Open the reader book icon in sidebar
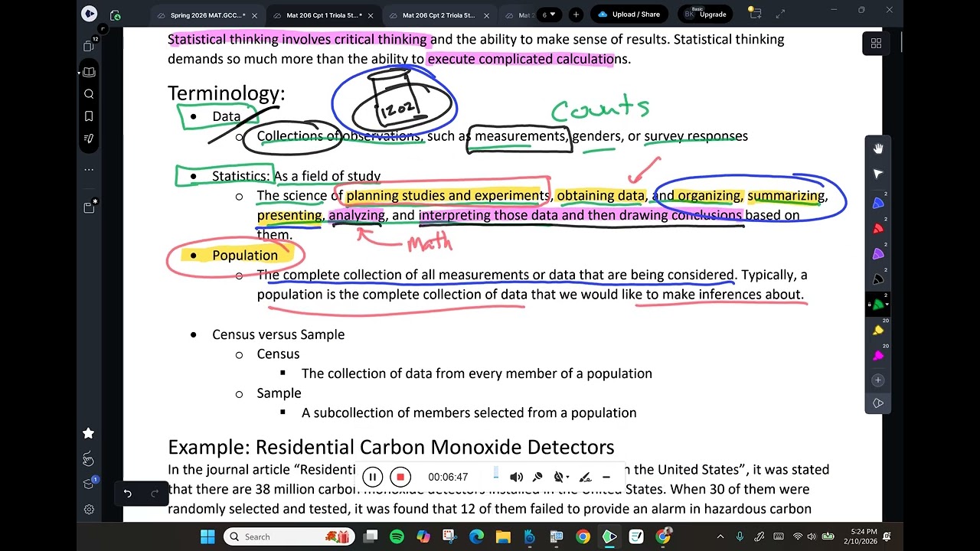Viewport: 980px width, 551px height. click(89, 72)
